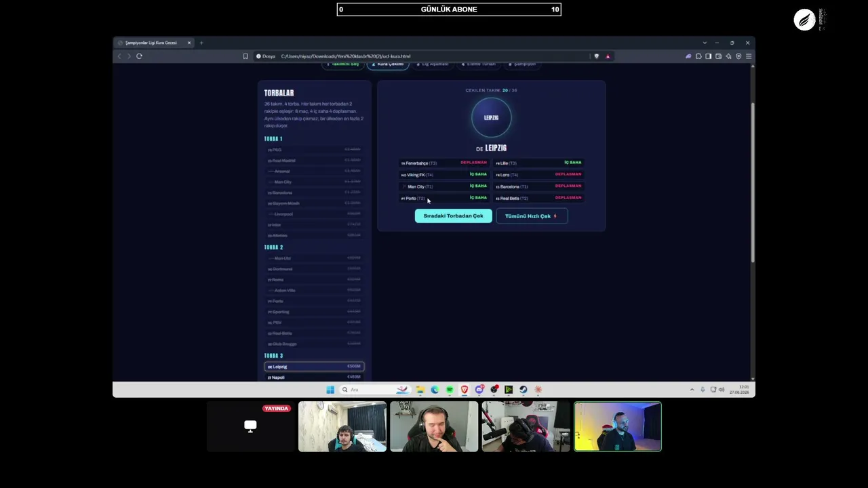Open Spotify from the taskbar
This screenshot has width=868, height=488.
tap(450, 390)
